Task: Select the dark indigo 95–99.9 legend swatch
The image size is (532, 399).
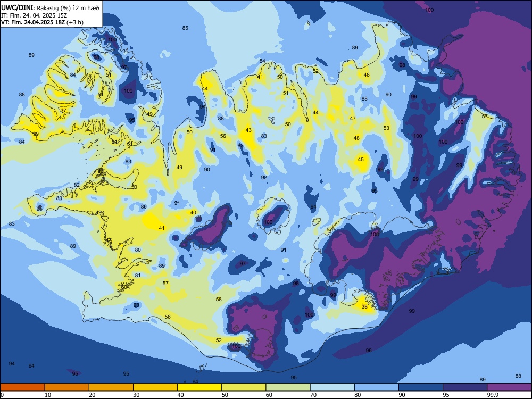Action: click(465, 387)
